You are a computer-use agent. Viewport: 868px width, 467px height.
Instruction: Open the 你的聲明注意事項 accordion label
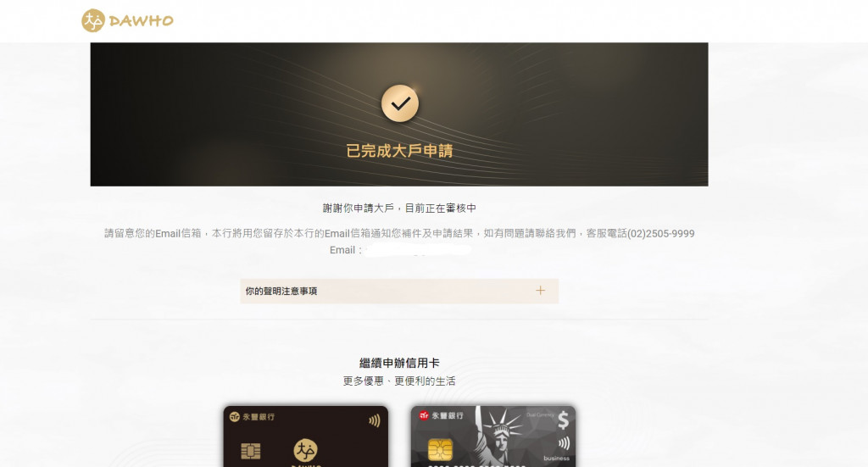click(x=281, y=291)
